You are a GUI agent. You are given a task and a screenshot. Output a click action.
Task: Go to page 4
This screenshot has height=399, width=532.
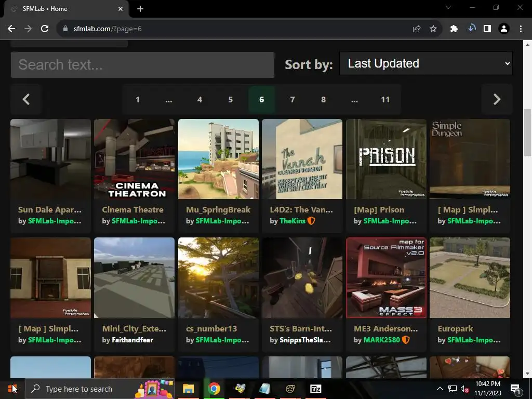199,99
